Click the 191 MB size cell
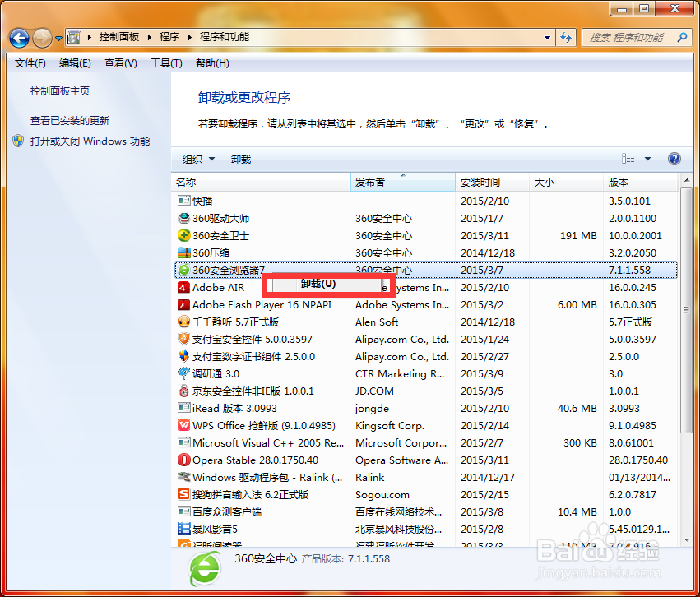The height and width of the screenshot is (597, 700). click(x=578, y=235)
